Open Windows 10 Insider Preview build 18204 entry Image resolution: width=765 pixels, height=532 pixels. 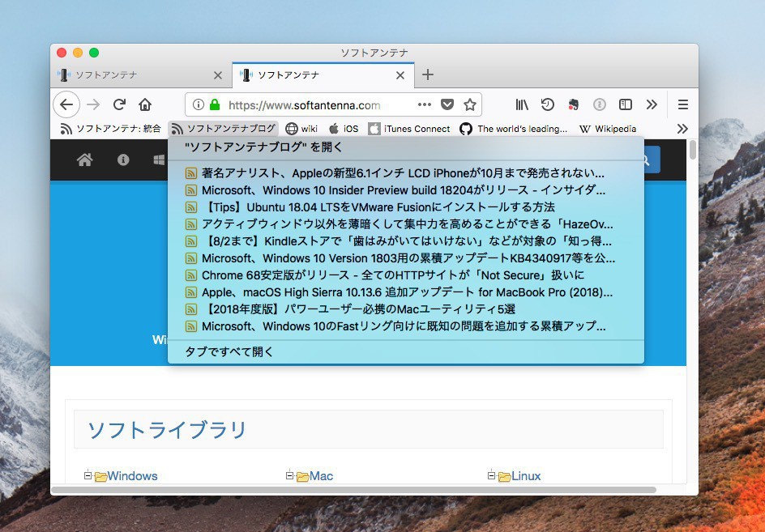406,190
